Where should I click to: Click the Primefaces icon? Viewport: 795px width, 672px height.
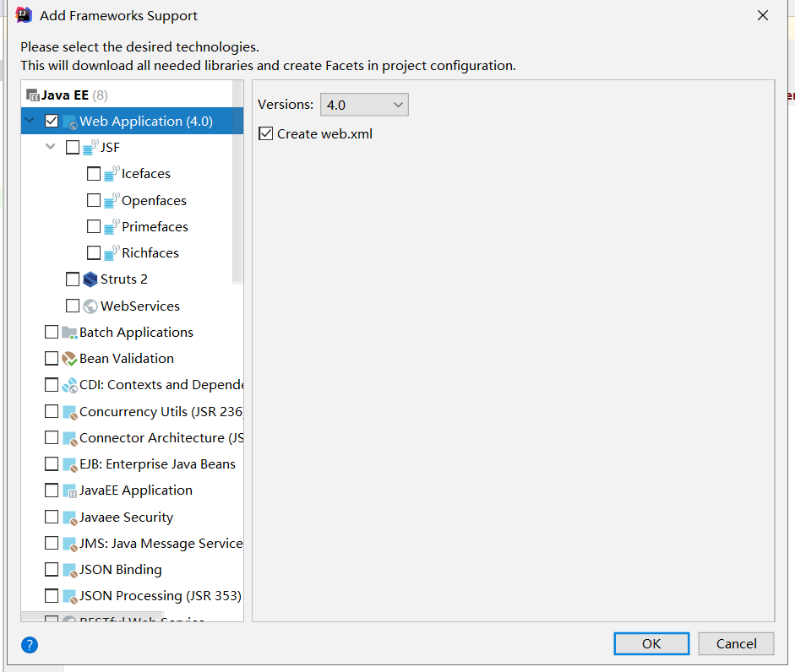tap(112, 226)
